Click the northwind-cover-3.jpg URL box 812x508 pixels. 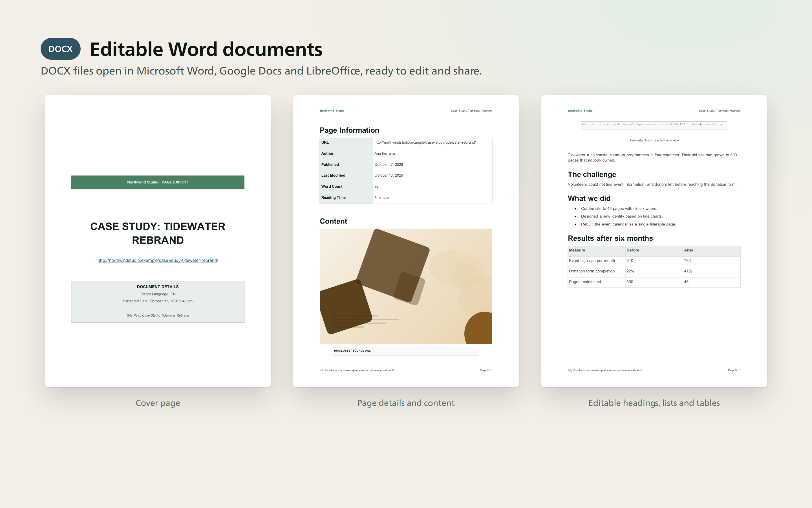click(654, 125)
